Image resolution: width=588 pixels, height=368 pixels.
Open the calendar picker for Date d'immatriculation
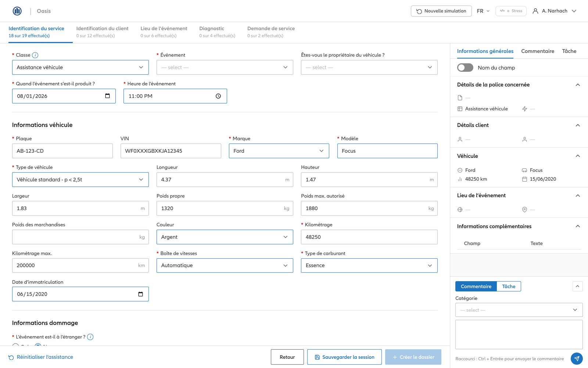(x=140, y=294)
